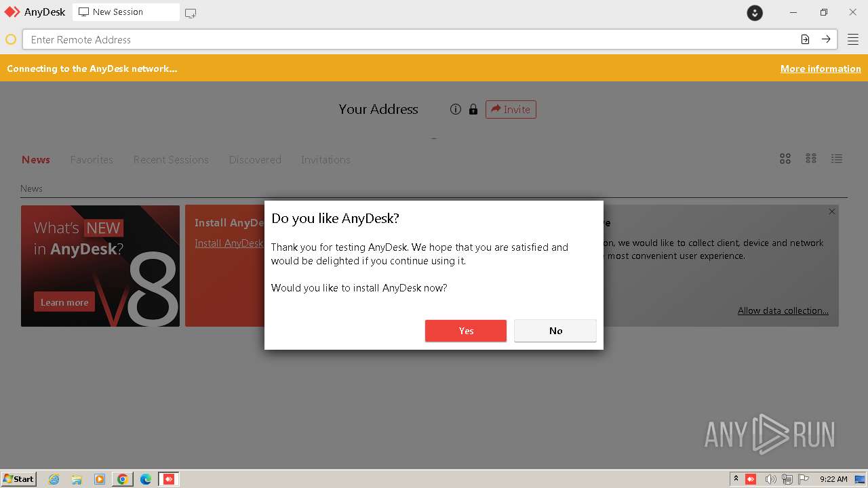Open the hamburger main menu
Viewport: 868px width, 488px height.
pos(852,39)
